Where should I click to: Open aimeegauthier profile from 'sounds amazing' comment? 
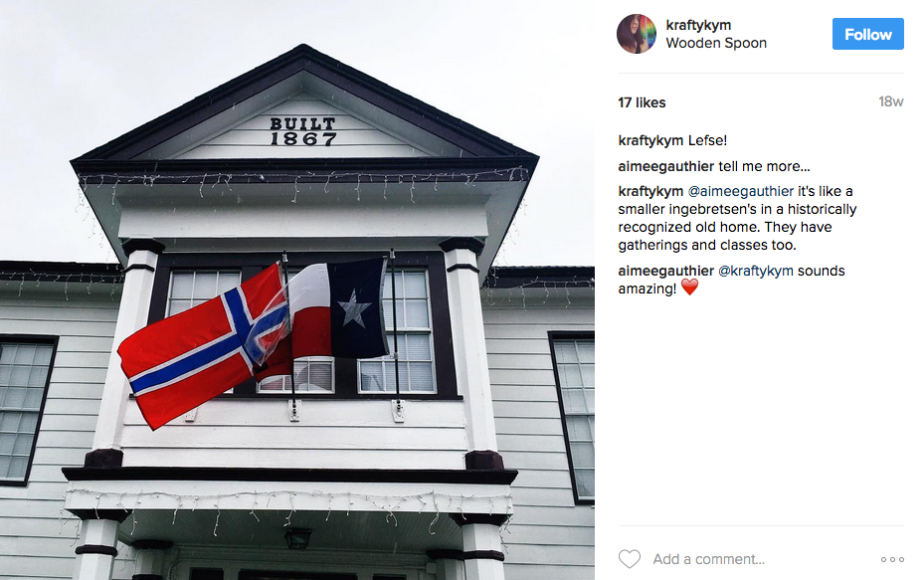click(665, 271)
